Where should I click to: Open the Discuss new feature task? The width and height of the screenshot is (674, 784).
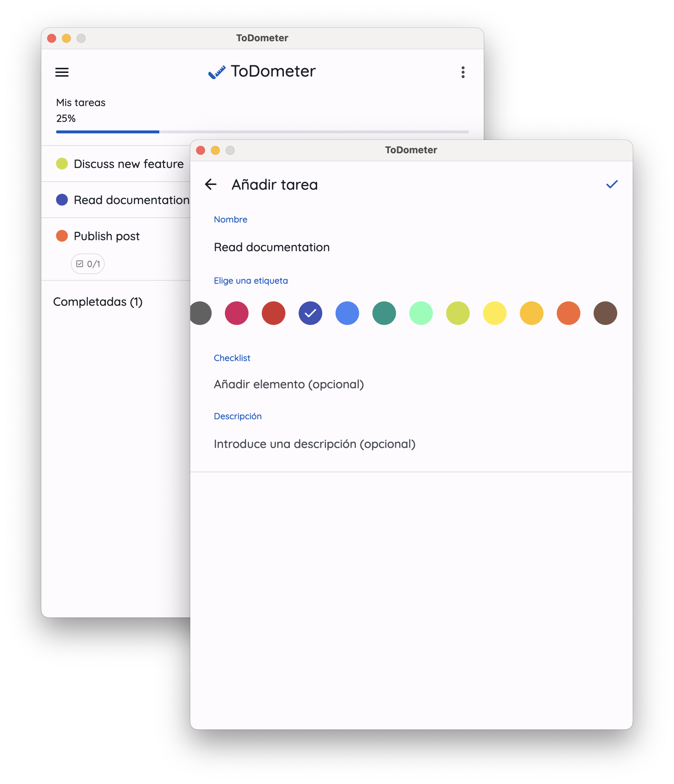click(x=128, y=163)
